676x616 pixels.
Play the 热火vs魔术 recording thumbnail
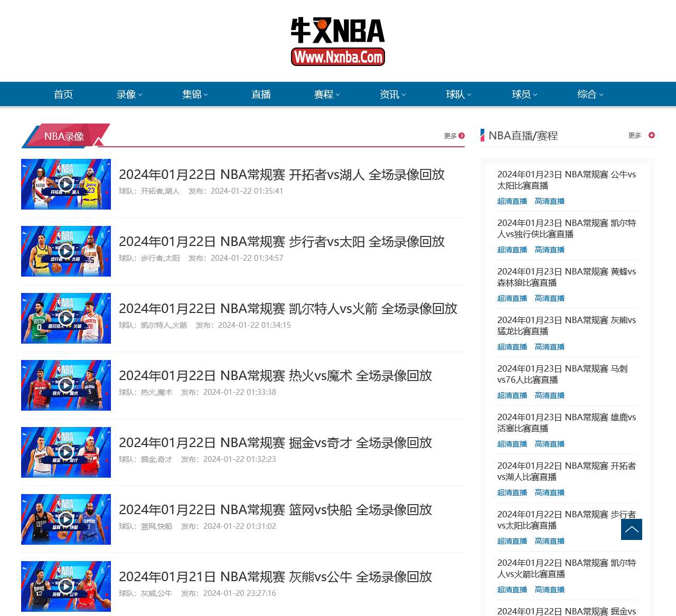pos(65,385)
